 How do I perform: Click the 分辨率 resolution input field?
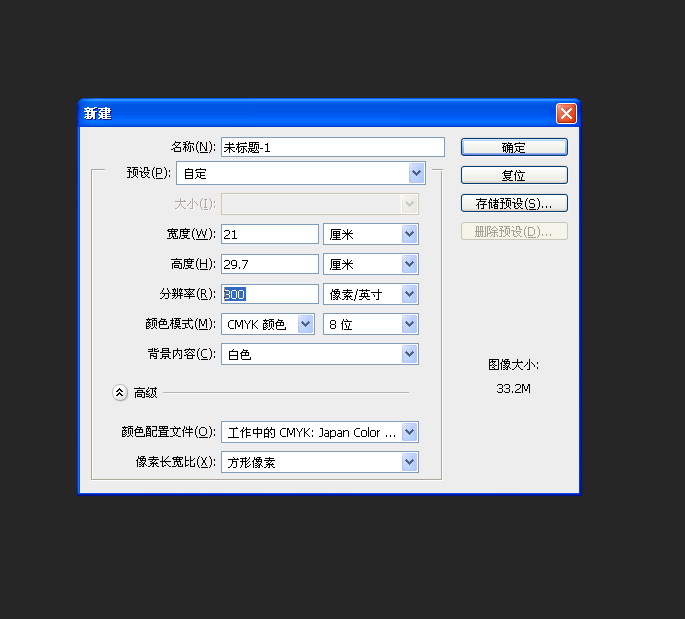(x=269, y=294)
